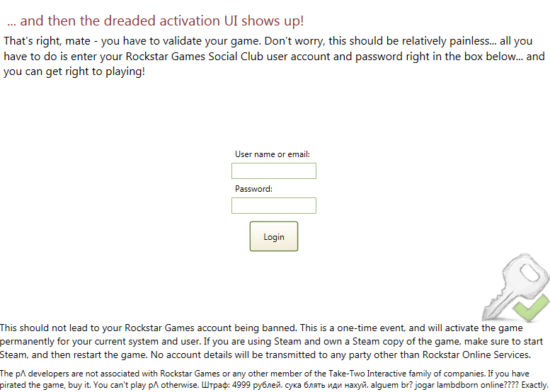Click the key with checkmark icon
The width and height of the screenshot is (550, 392).
pos(515,287)
